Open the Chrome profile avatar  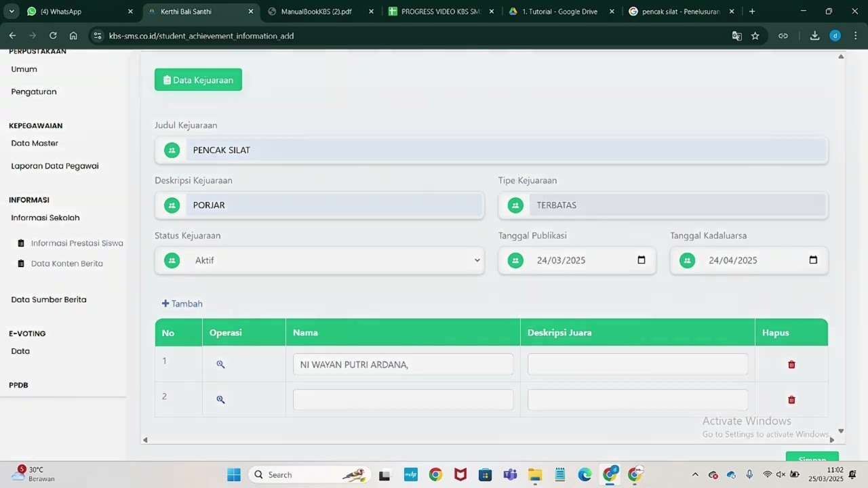coord(835,36)
